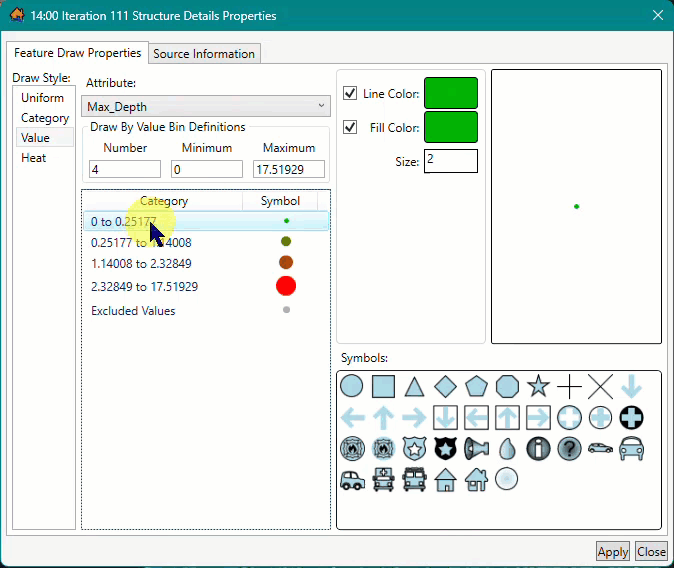Viewport: 674px width, 568px height.
Task: Open the Fill Color green swatch
Action: [x=451, y=127]
